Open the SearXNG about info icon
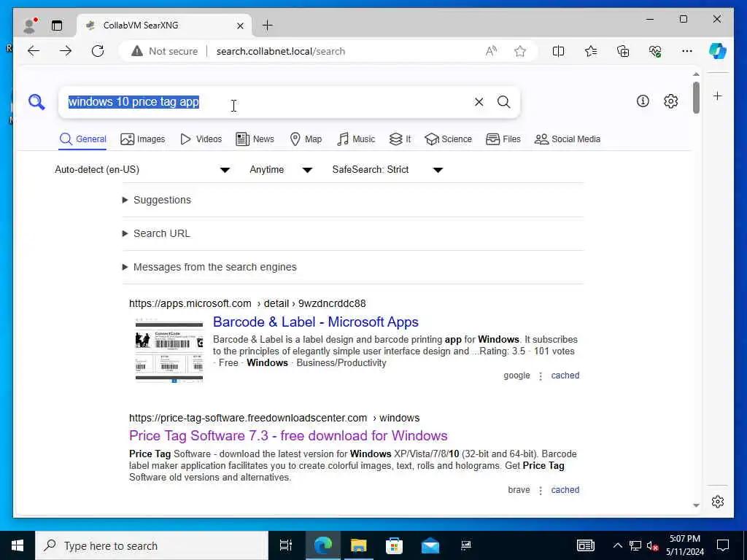This screenshot has width=747, height=560. 643,101
